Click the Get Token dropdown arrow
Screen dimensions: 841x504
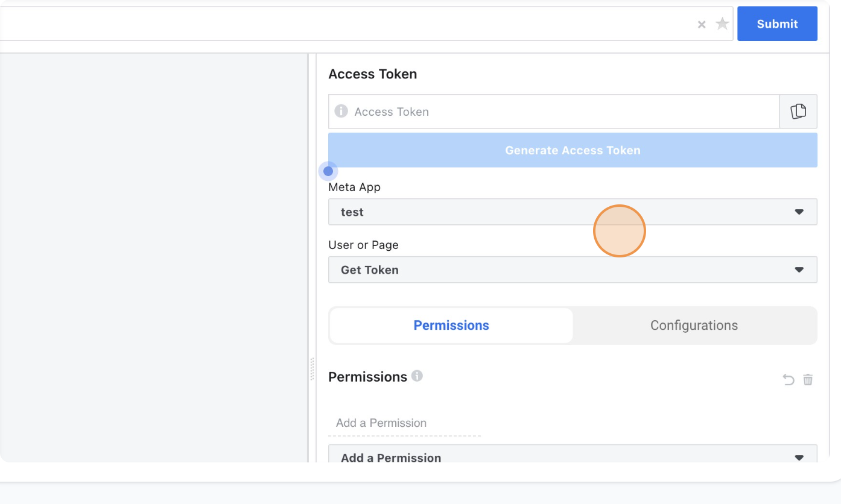tap(799, 270)
